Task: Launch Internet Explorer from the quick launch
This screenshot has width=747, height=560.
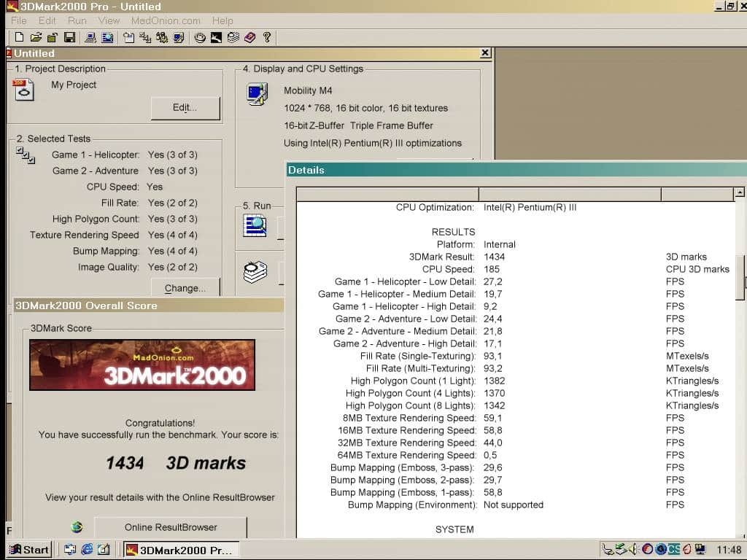Action: [x=87, y=550]
